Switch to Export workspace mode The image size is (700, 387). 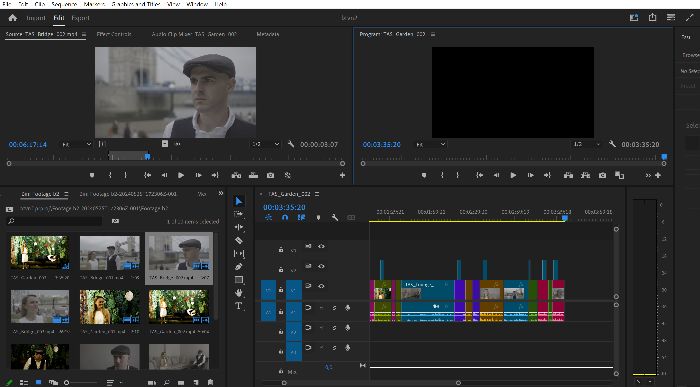pyautogui.click(x=80, y=18)
